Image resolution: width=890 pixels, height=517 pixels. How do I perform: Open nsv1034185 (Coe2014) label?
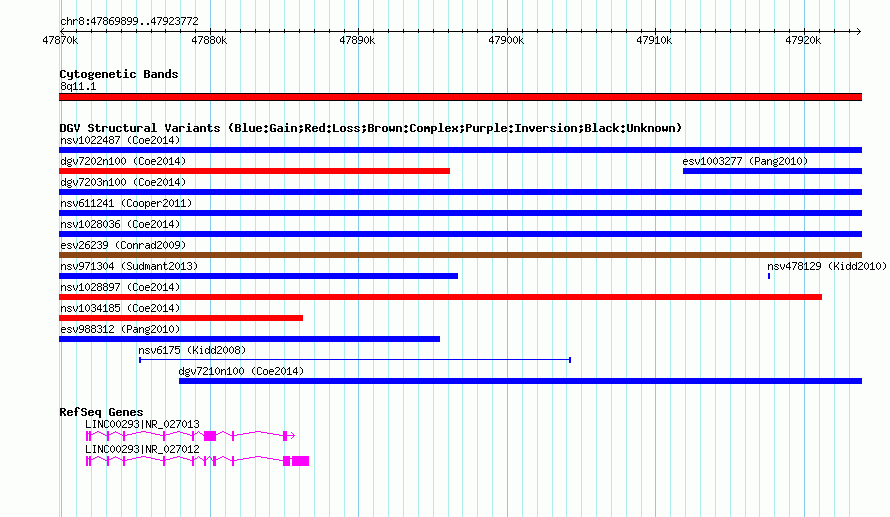click(x=120, y=308)
